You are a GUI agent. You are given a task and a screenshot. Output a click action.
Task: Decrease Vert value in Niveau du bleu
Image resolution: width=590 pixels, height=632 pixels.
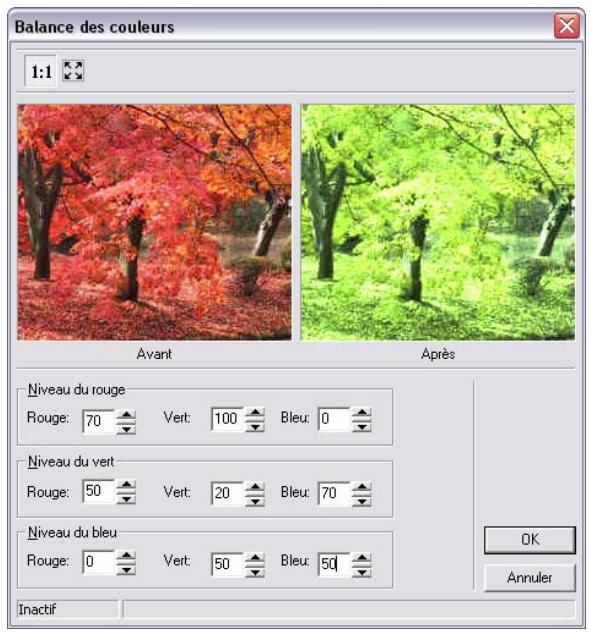click(x=255, y=572)
